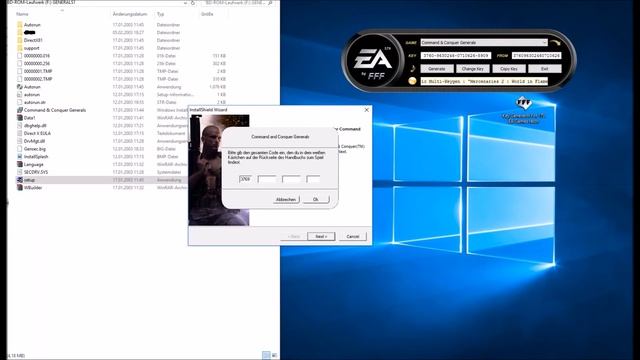Click the Key field in the keygen
This screenshot has height=360, width=640.
456,56
